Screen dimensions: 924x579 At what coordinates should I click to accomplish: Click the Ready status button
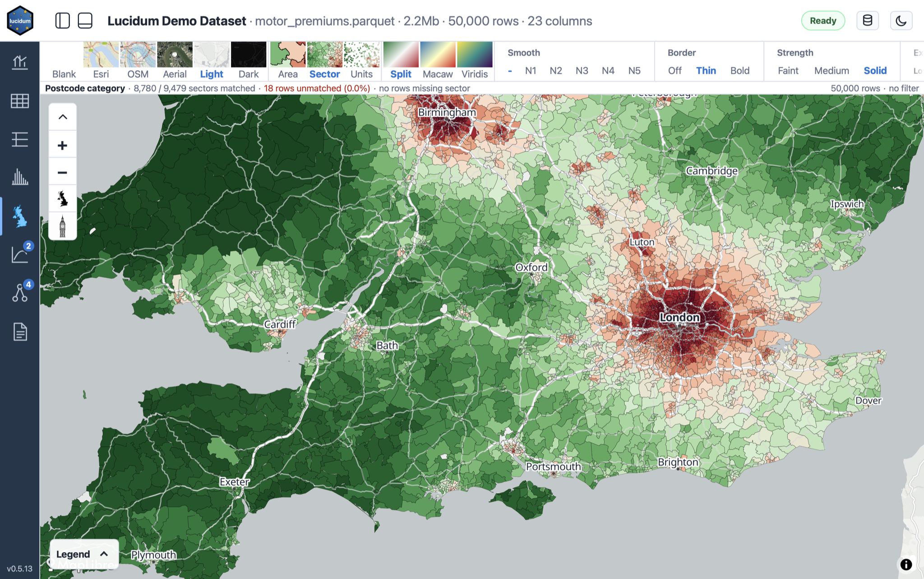coord(823,21)
